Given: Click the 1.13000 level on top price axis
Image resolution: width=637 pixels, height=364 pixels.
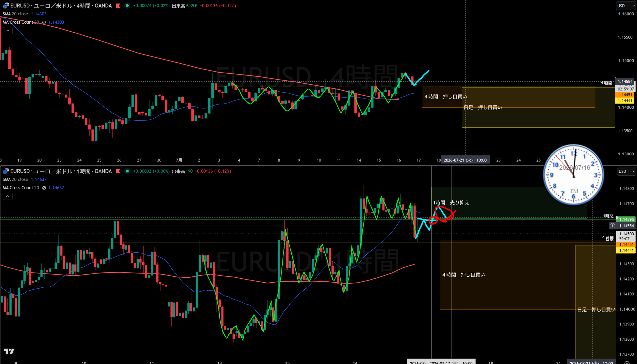Looking at the screenshot, I should click(x=626, y=154).
